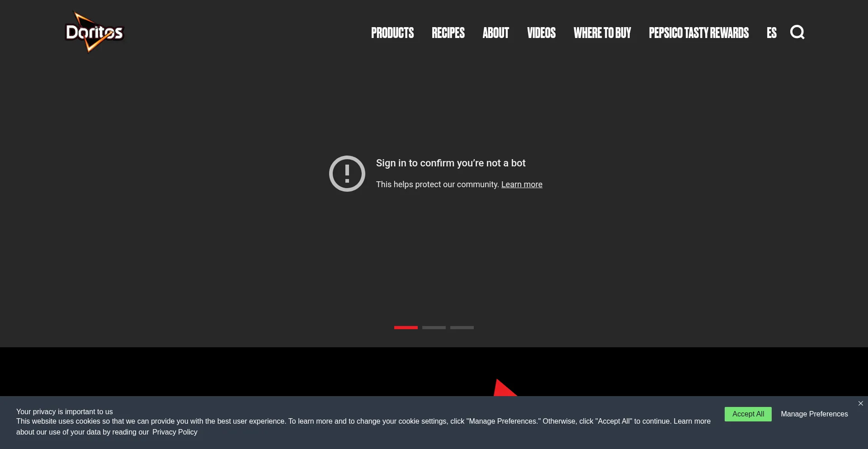Open the About menu item
This screenshot has width=868, height=449.
pyautogui.click(x=495, y=33)
